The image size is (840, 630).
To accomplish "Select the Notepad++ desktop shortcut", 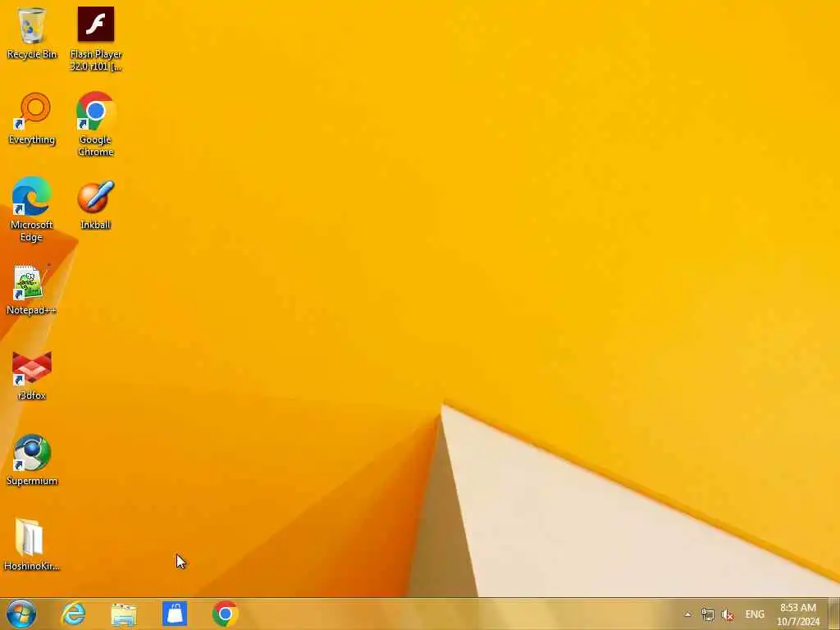I will pos(32,290).
